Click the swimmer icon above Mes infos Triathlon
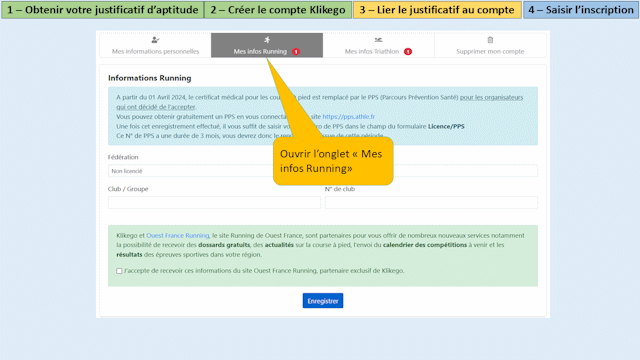Screen dimensions: 640x360 (x=378, y=40)
